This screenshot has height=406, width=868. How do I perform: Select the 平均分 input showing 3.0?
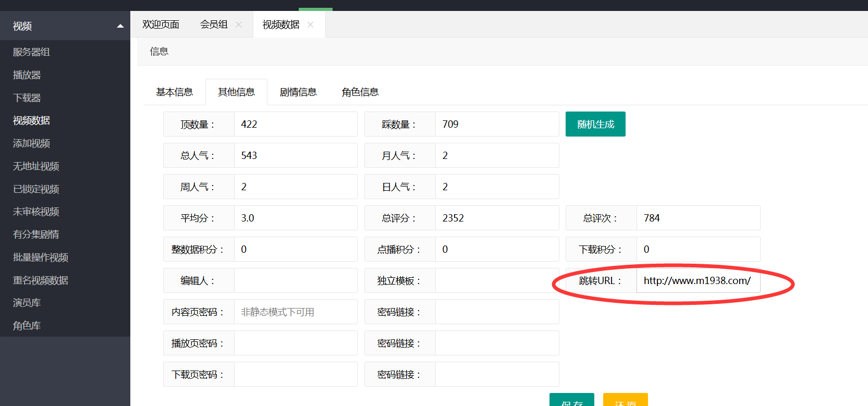click(x=296, y=218)
